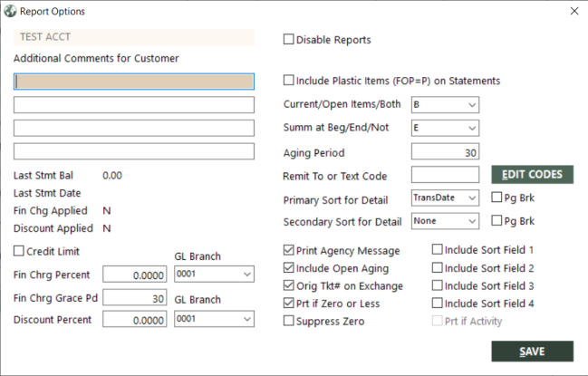Focus the Aging Period input field
Screen dimensions: 588x376
(445, 151)
